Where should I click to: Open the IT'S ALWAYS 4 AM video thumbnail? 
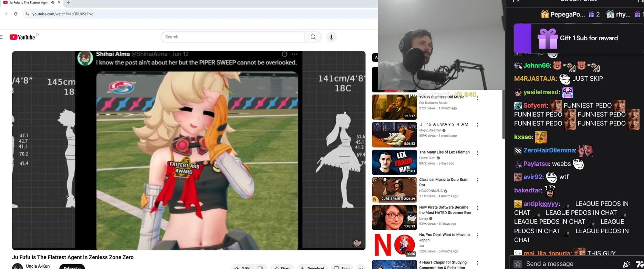394,134
